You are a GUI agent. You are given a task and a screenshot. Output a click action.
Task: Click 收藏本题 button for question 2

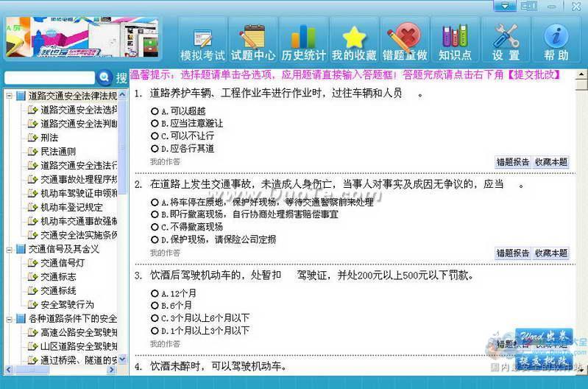pos(551,253)
